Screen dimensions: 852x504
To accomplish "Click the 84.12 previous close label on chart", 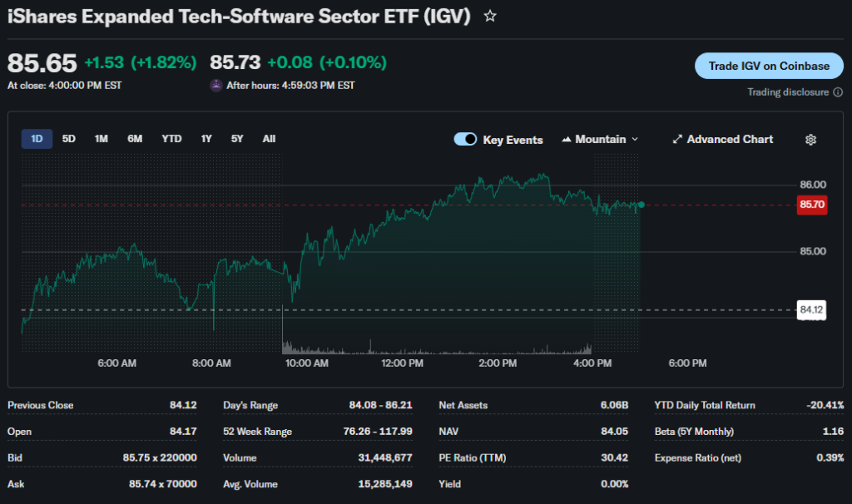I will click(811, 309).
